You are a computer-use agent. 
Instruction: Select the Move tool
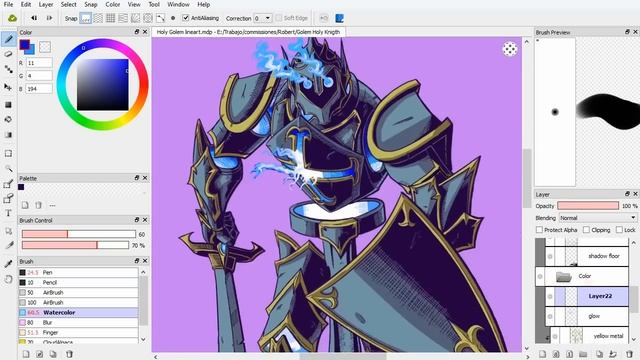(x=8, y=87)
